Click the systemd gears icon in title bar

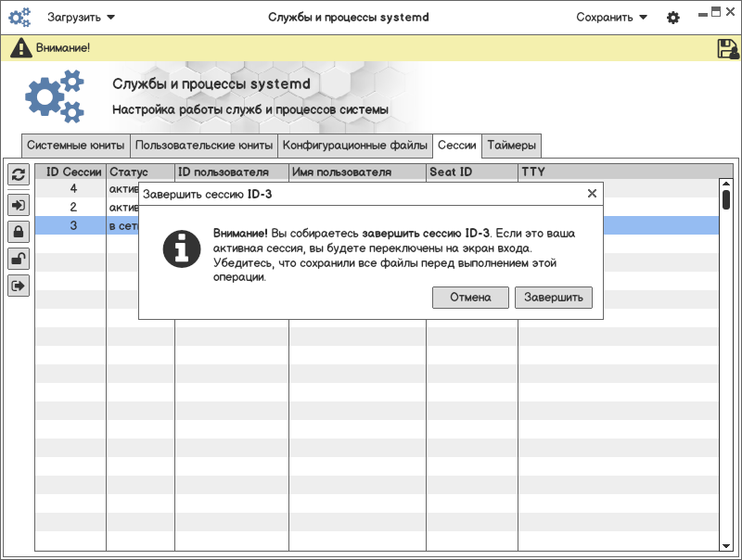click(x=19, y=18)
